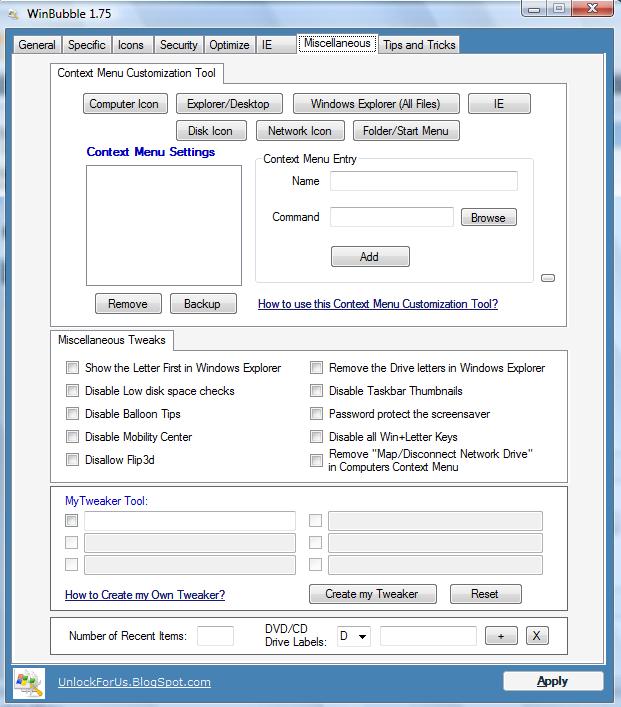Tick Disable Balloon Tips checkbox
621x707 pixels.
point(72,413)
